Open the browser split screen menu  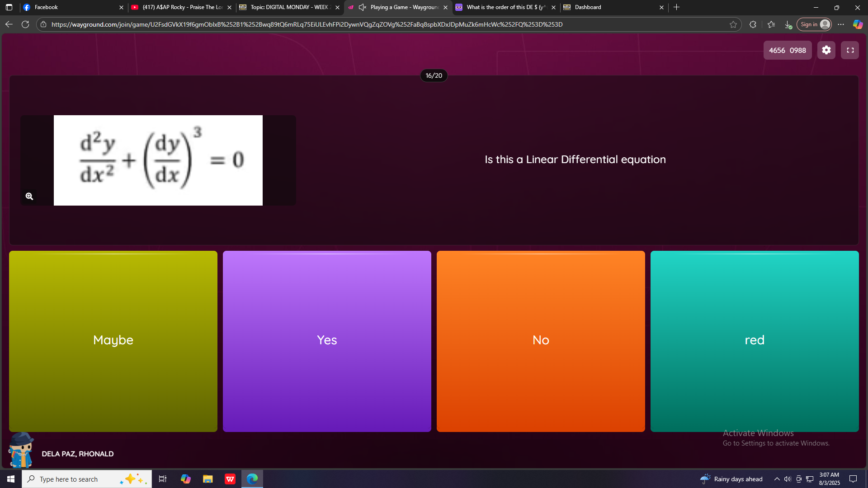tap(753, 24)
